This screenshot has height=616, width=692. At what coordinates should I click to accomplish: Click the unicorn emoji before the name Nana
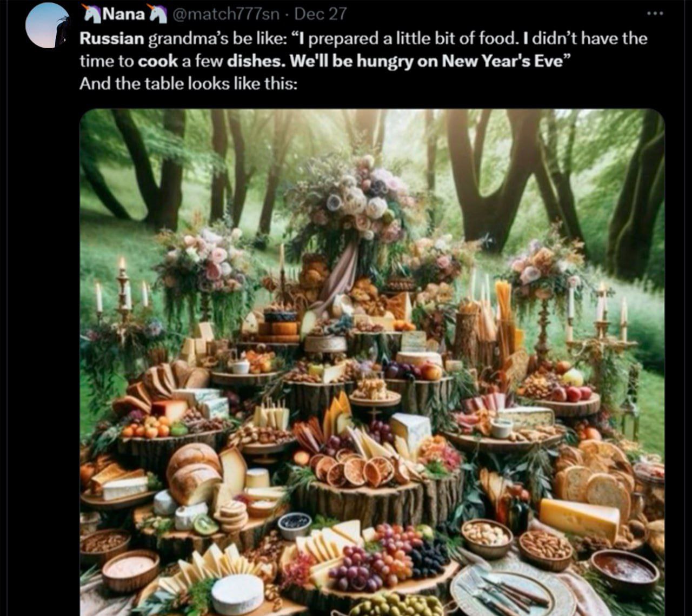point(91,14)
